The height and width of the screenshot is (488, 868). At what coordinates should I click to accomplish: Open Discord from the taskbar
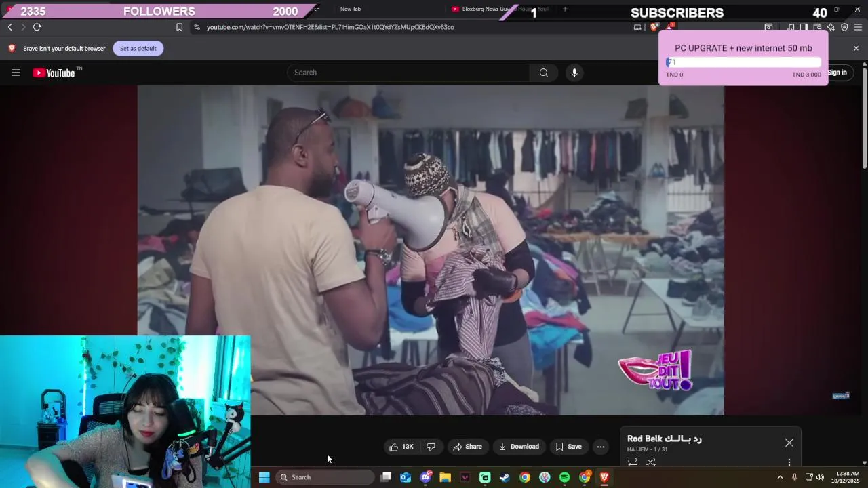point(425,477)
